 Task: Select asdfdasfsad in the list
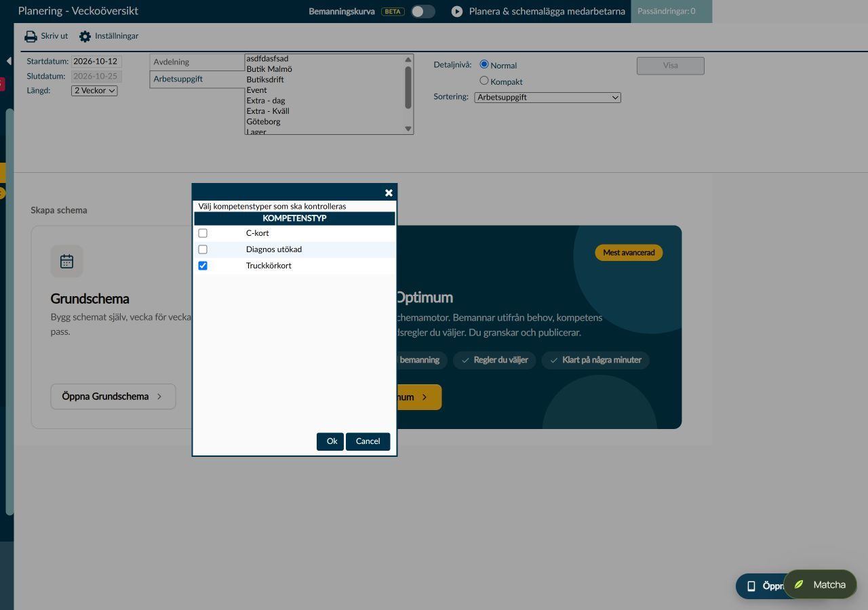(x=267, y=59)
